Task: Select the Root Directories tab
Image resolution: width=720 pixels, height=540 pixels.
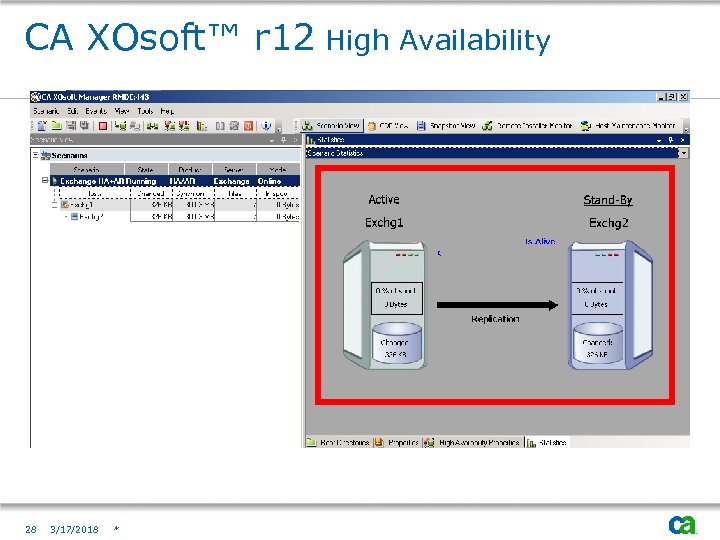Action: tap(338, 443)
